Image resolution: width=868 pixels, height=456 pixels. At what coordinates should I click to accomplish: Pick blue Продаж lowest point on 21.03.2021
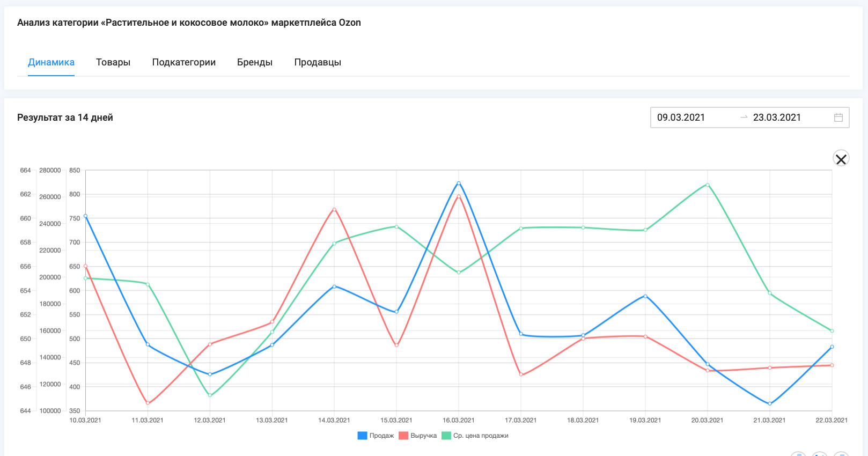[x=770, y=403]
